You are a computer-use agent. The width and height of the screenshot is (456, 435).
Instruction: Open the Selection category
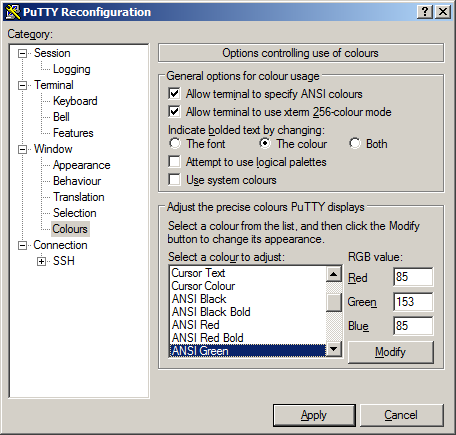pos(75,213)
